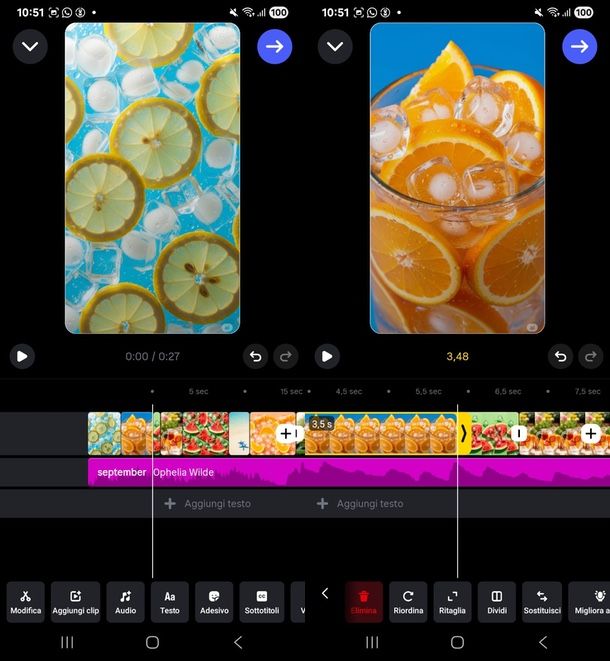Choose the Riordina reorder tool
This screenshot has width=610, height=661.
(x=408, y=602)
